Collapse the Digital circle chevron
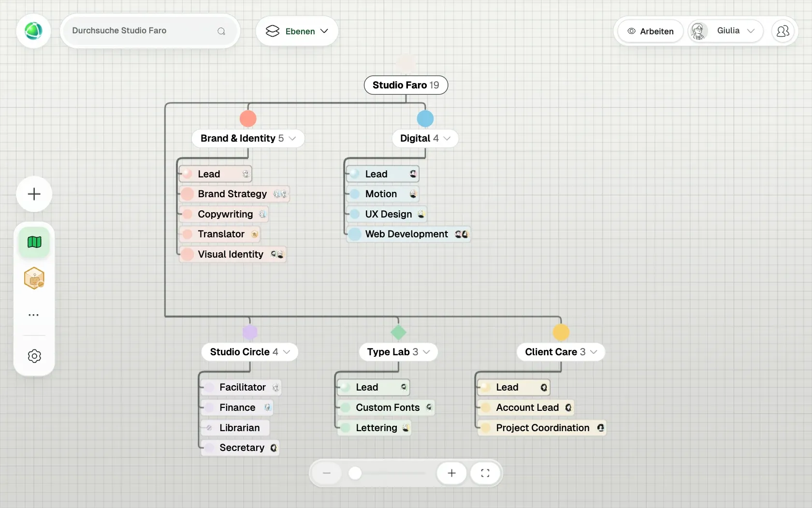 (x=447, y=138)
